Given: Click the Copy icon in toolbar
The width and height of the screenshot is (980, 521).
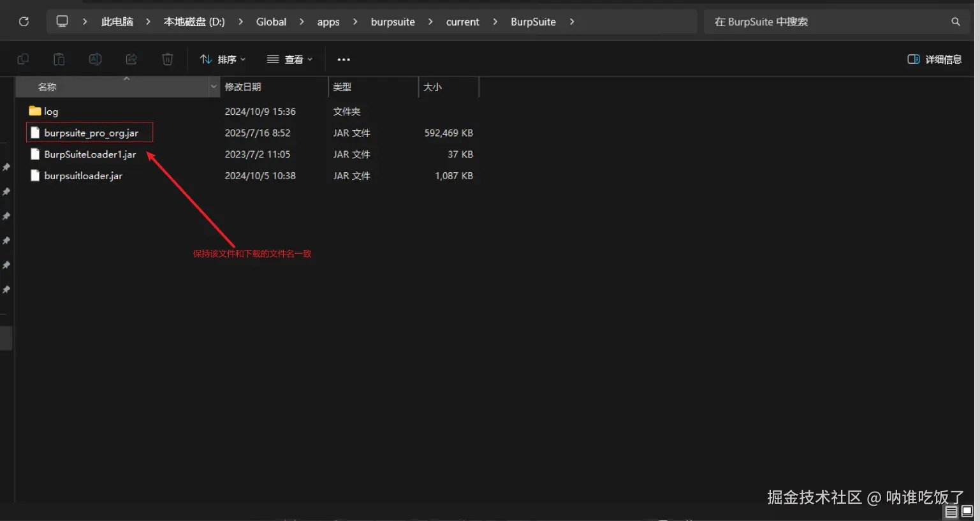Looking at the screenshot, I should [23, 59].
